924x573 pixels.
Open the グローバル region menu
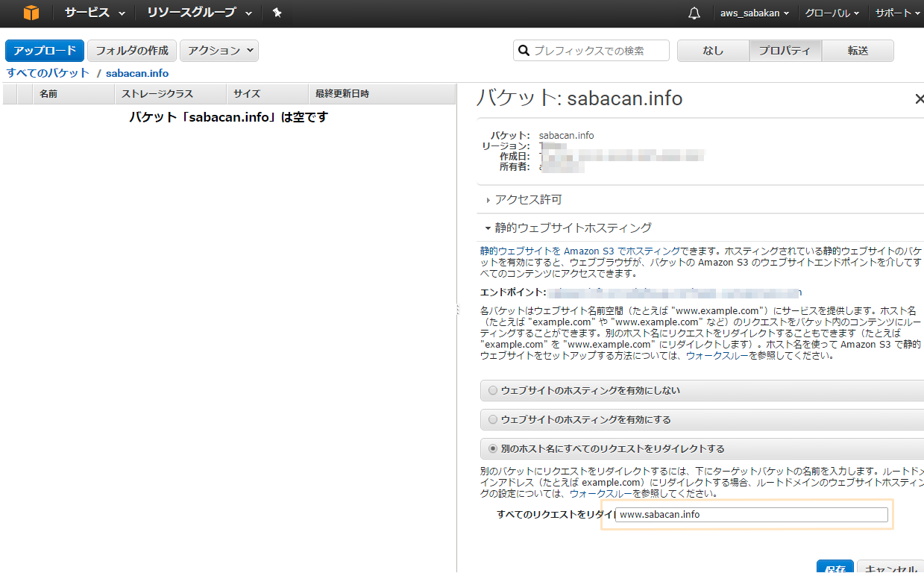832,13
